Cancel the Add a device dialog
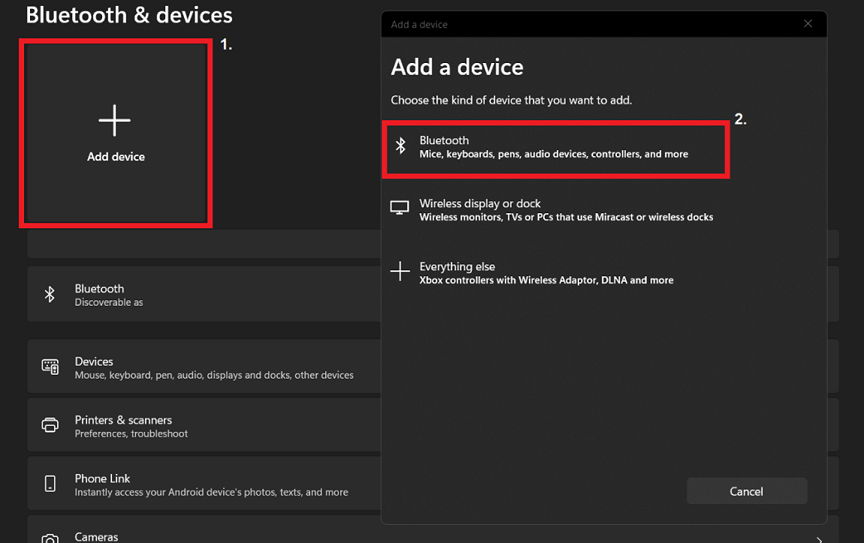Viewport: 864px width, 543px height. [747, 491]
